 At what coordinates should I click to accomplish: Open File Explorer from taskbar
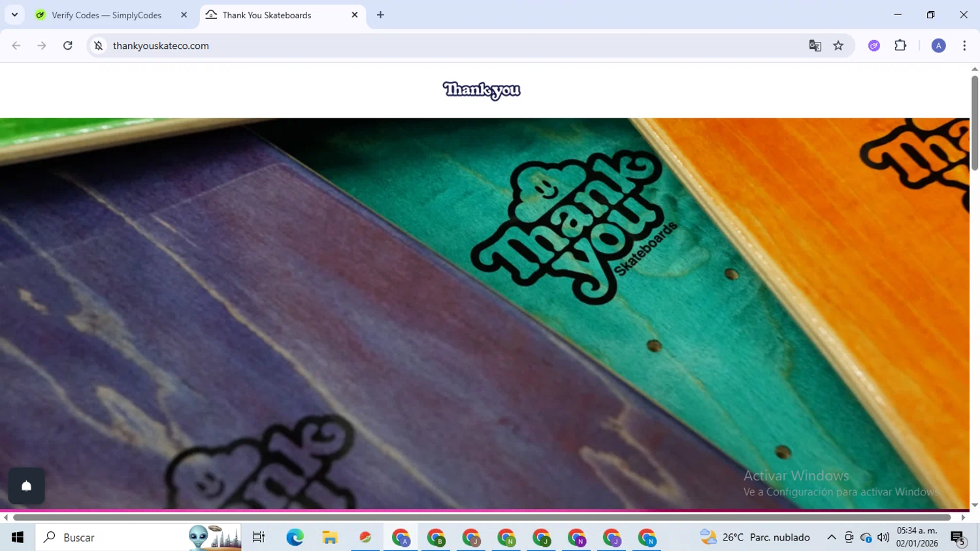pos(330,537)
